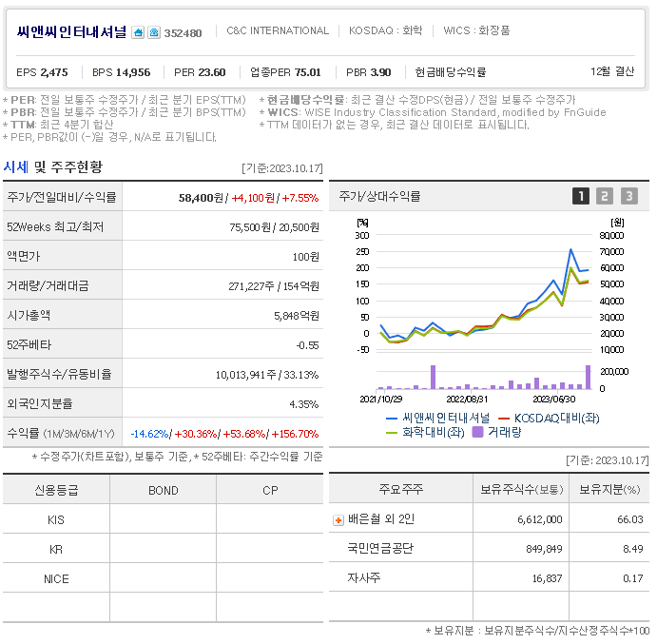Click the 주가/상대수익률 chart title
657x644 pixels.
[x=379, y=196]
